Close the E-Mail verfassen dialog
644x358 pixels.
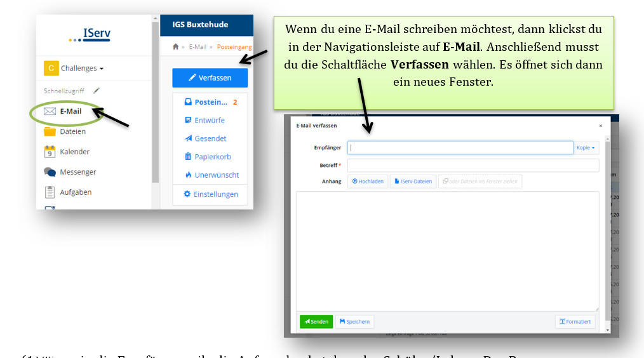click(600, 126)
